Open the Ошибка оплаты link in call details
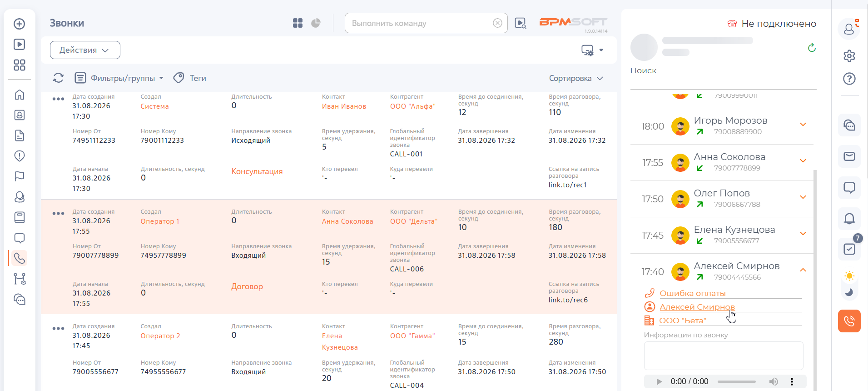Screen dimensions: 868x391 (x=693, y=293)
